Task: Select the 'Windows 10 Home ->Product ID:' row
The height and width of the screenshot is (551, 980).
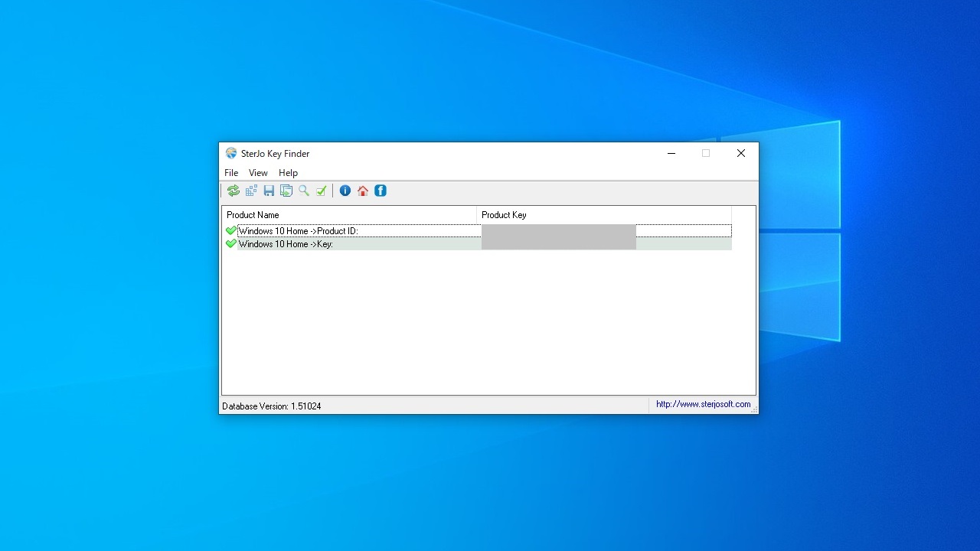Action: point(477,230)
